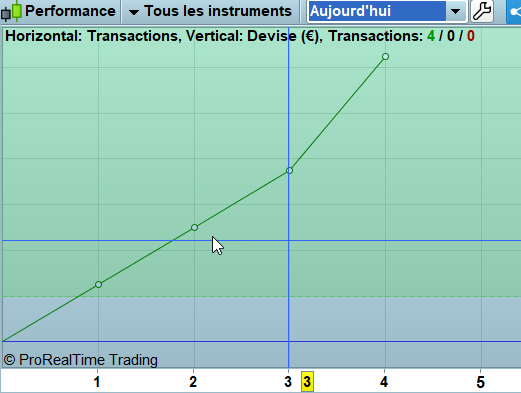Click the data point at transaction 1
The image size is (521, 393).
(x=98, y=284)
